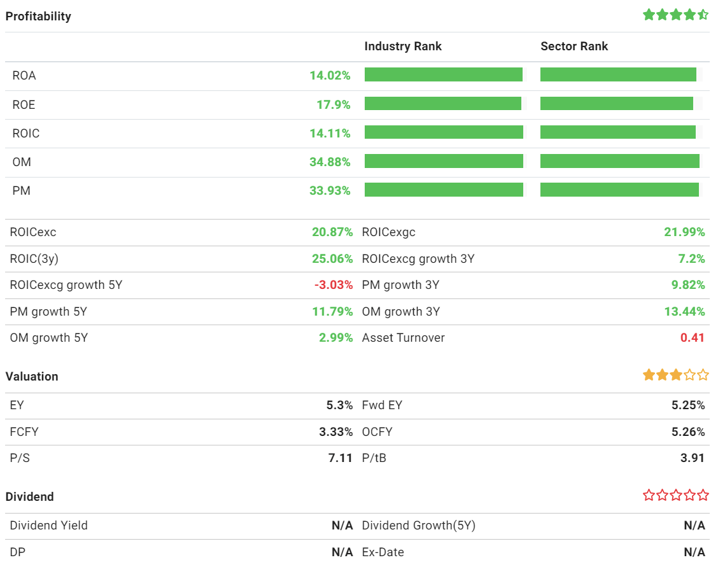
Task: Click the P/tB value 3.91
Action: coord(693,458)
